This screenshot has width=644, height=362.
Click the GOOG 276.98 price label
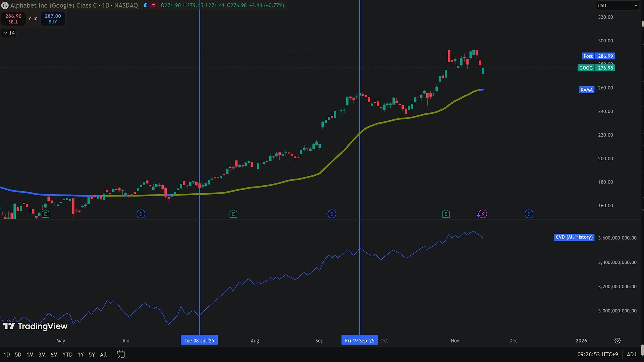point(596,68)
